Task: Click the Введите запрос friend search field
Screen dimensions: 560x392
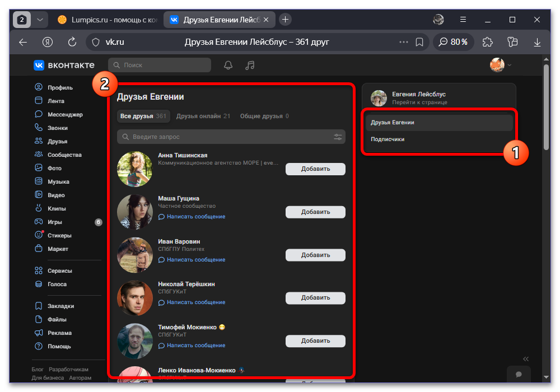Action: click(231, 137)
